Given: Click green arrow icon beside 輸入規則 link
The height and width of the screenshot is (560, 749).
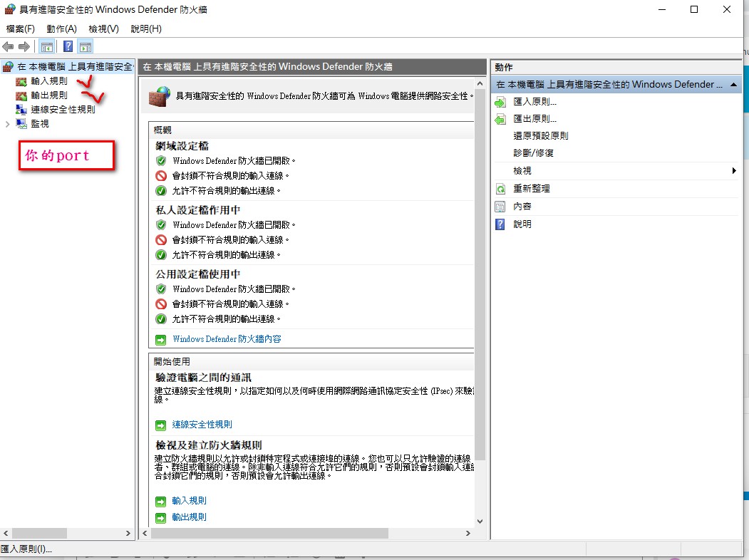Looking at the screenshot, I should coord(161,502).
